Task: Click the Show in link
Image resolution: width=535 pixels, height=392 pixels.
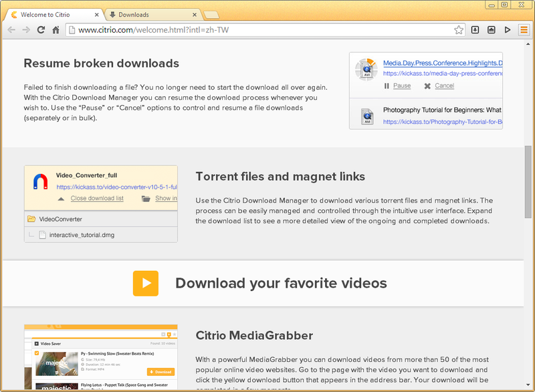Action: point(166,198)
